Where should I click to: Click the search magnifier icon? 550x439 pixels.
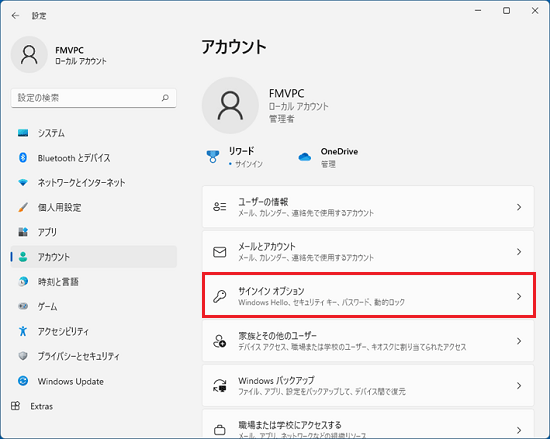pyautogui.click(x=165, y=98)
